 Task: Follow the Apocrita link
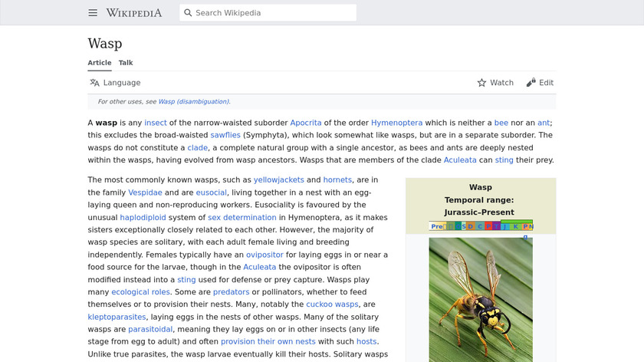click(306, 123)
